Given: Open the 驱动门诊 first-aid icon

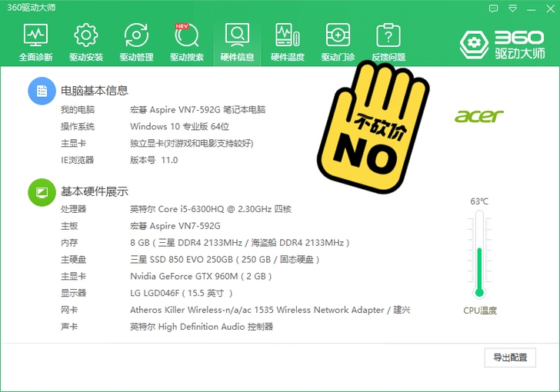Looking at the screenshot, I should [x=338, y=35].
